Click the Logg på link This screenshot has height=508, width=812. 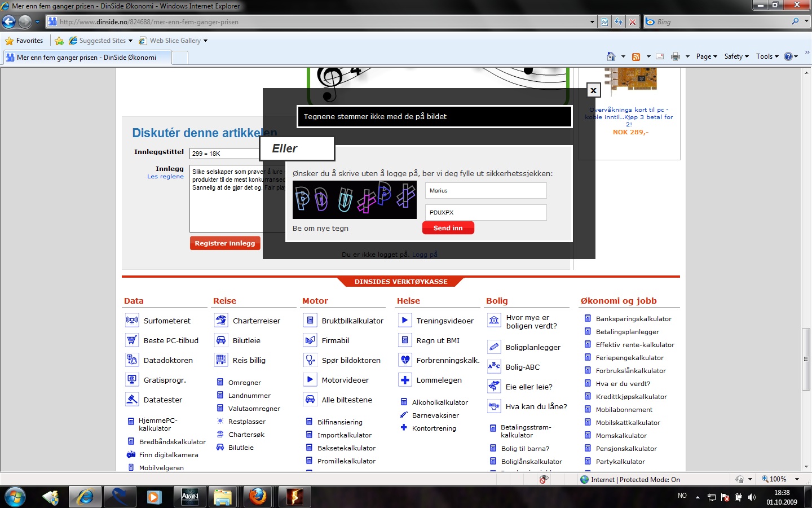point(425,255)
